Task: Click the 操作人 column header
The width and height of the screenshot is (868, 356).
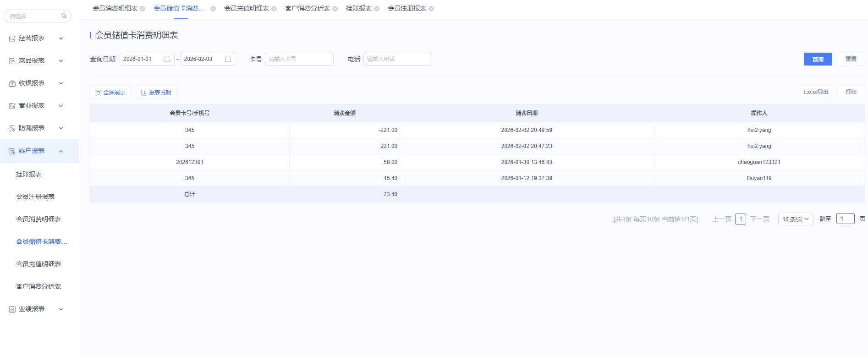Action: (x=759, y=113)
